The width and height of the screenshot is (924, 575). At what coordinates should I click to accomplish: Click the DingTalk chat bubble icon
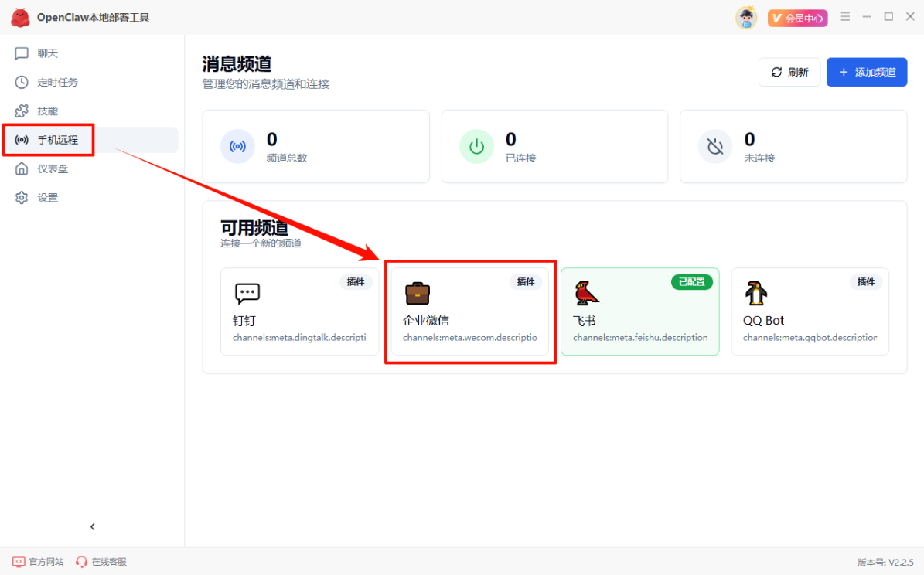pyautogui.click(x=247, y=294)
